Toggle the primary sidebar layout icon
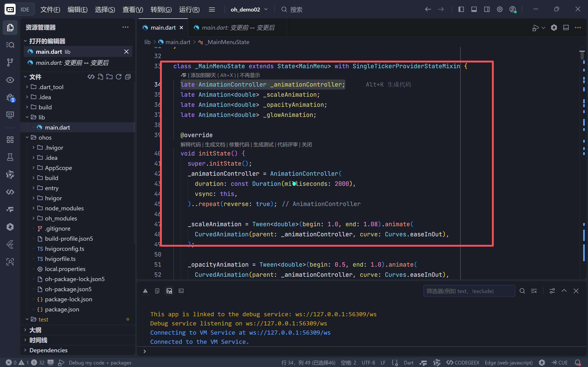 tap(461, 9)
